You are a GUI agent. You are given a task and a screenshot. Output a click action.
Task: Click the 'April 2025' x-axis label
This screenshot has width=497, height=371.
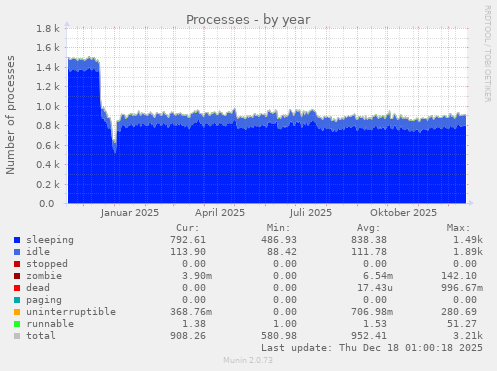click(x=220, y=213)
